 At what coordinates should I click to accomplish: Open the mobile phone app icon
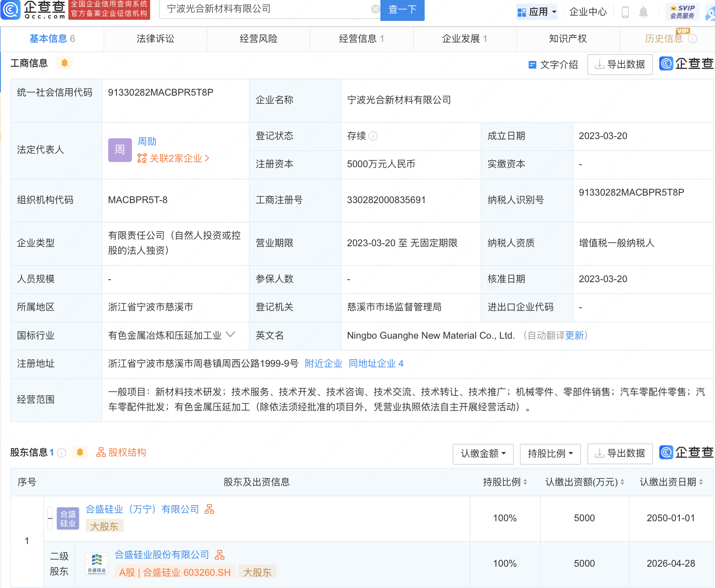625,12
